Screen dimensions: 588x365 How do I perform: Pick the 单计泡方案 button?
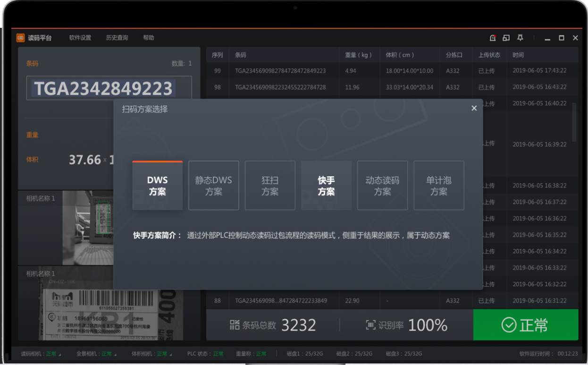click(x=438, y=186)
